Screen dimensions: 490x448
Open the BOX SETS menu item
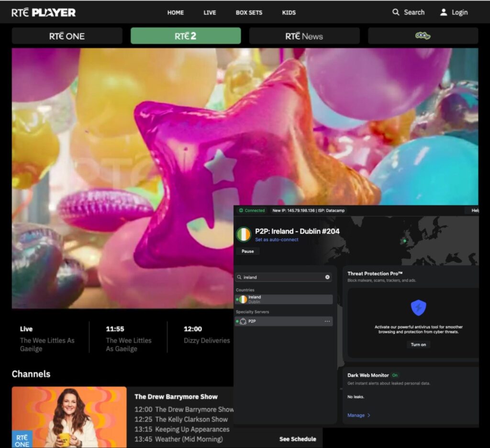[x=249, y=12]
